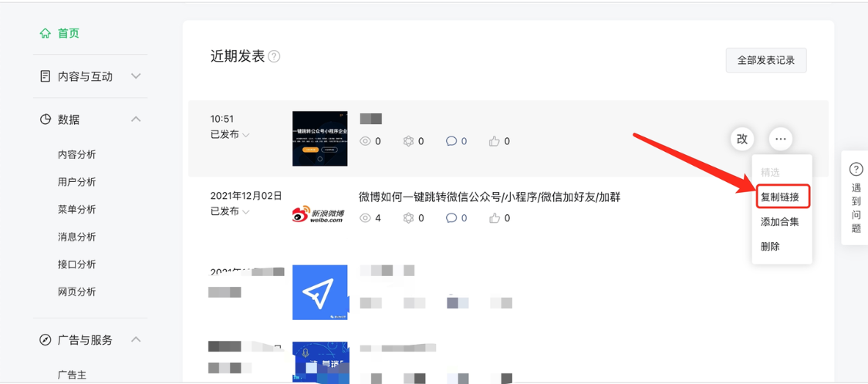Click the views eye icon on Weibo post

(366, 218)
